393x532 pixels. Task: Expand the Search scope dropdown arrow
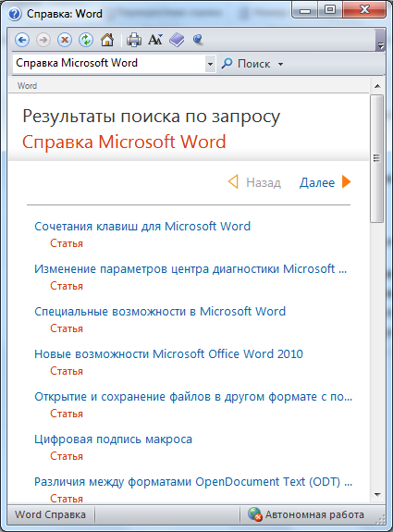pyautogui.click(x=280, y=64)
